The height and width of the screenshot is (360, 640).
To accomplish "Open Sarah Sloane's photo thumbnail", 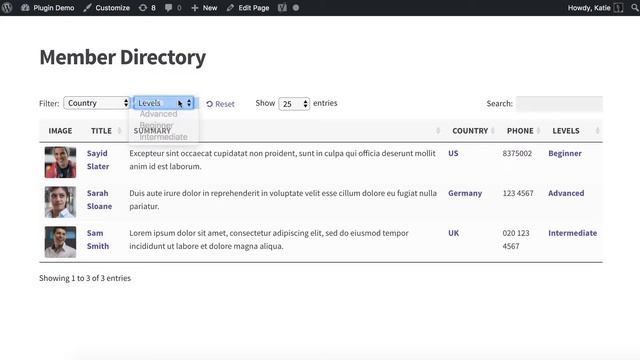I will (60, 202).
